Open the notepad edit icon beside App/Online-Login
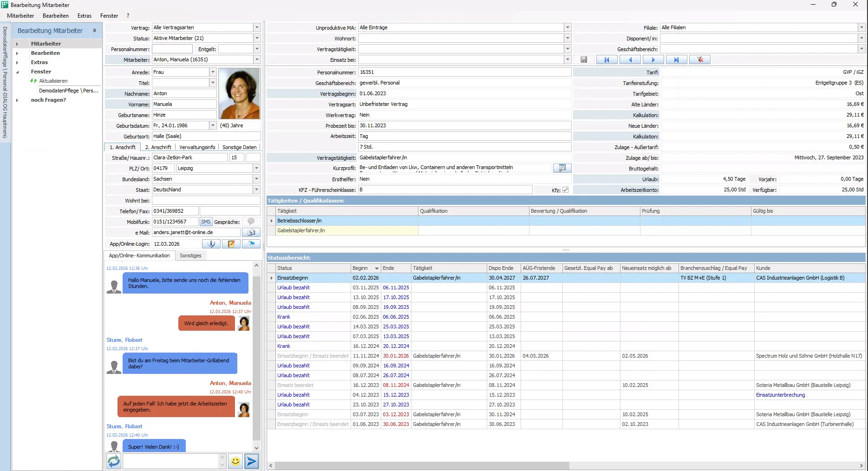868x471 pixels. click(x=231, y=244)
